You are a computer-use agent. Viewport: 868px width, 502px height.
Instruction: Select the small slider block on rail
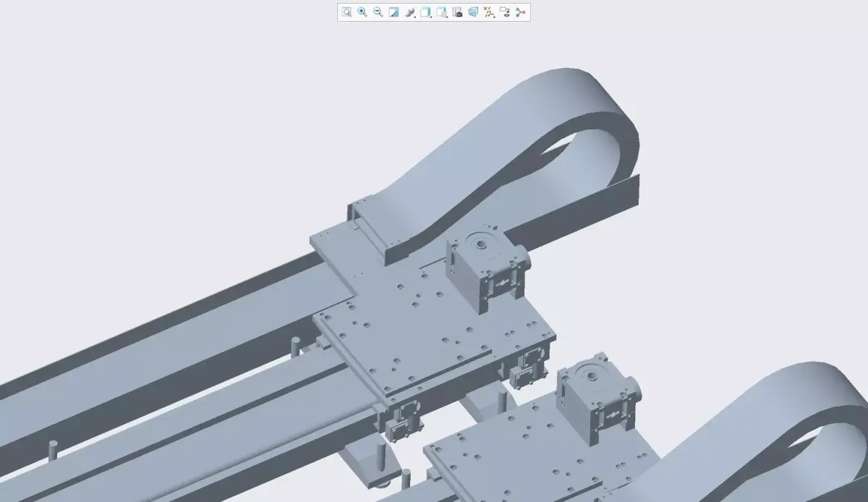pyautogui.click(x=402, y=427)
